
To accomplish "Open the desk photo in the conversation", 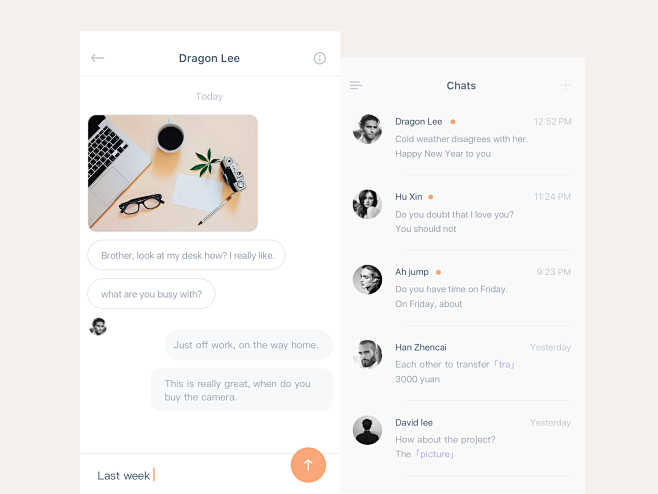I will (173, 173).
